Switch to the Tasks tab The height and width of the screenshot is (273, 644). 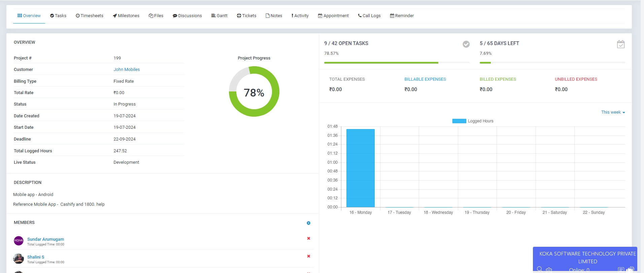click(x=58, y=16)
